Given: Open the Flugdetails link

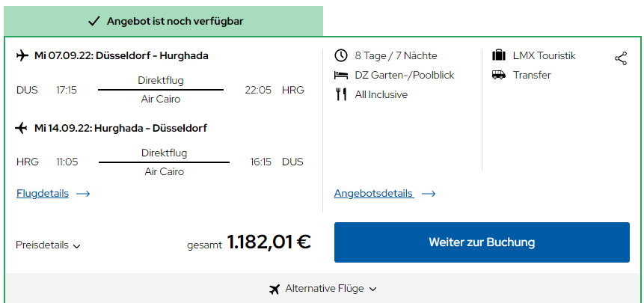Looking at the screenshot, I should pos(43,193).
